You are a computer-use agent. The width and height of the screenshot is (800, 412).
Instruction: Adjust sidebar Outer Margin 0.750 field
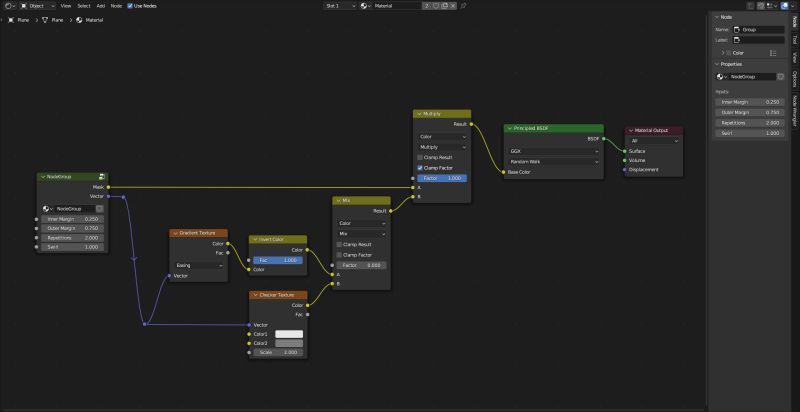click(x=749, y=112)
